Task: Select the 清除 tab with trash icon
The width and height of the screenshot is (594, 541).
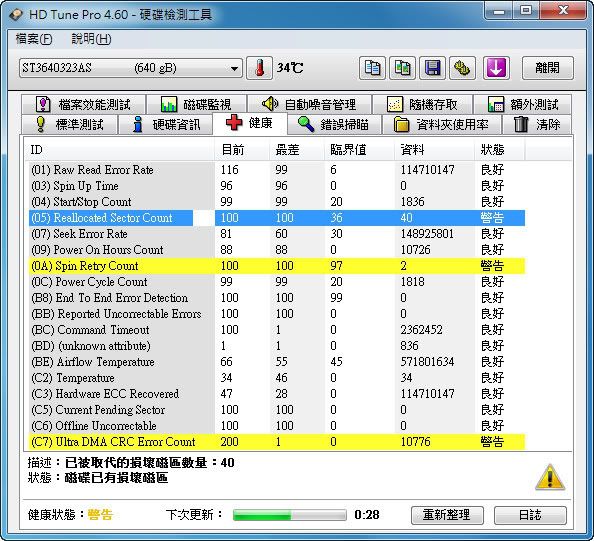Action: click(537, 124)
